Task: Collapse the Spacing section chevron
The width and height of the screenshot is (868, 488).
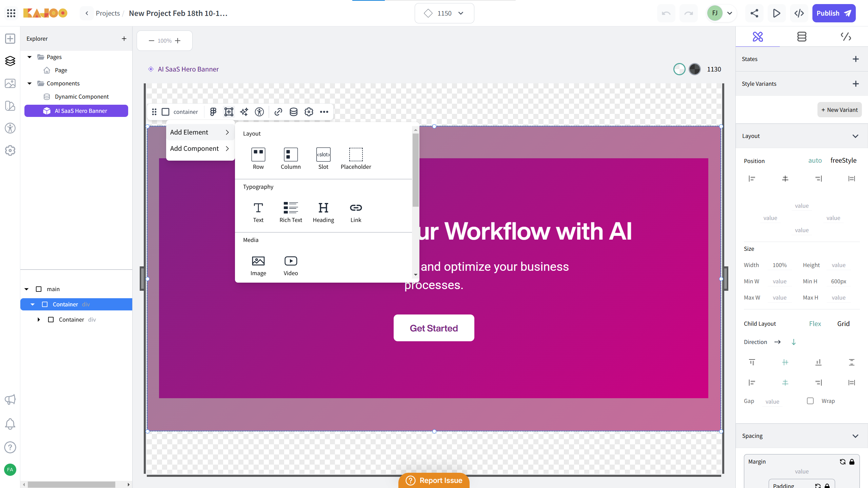Action: coord(855,436)
